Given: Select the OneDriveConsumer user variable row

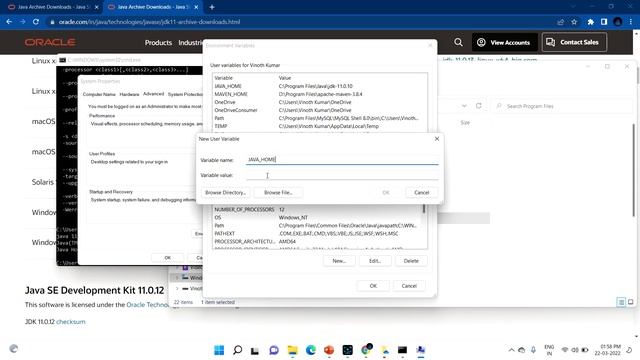Looking at the screenshot, I should (x=320, y=110).
